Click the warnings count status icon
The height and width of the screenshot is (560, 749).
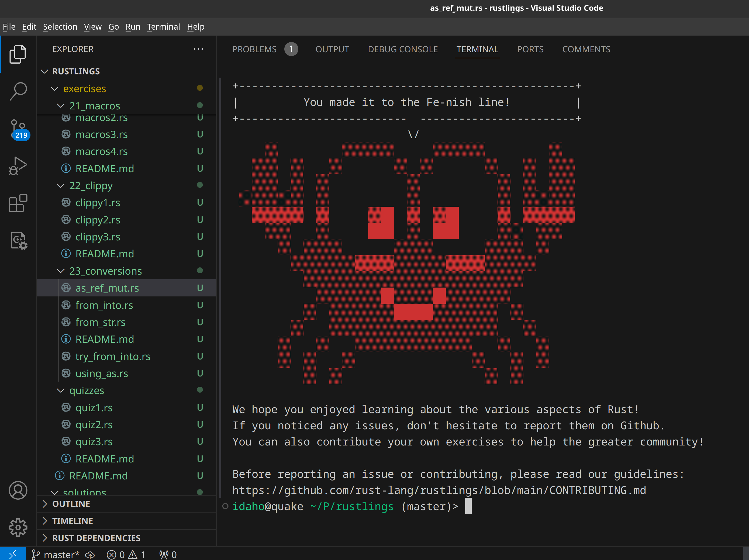(137, 555)
